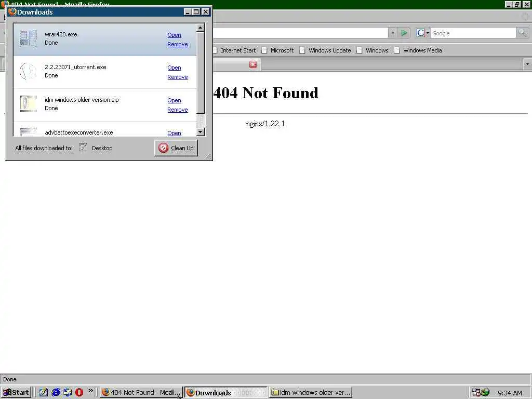Select the wrar420.exe file name
This screenshot has width=532, height=399.
click(61, 34)
